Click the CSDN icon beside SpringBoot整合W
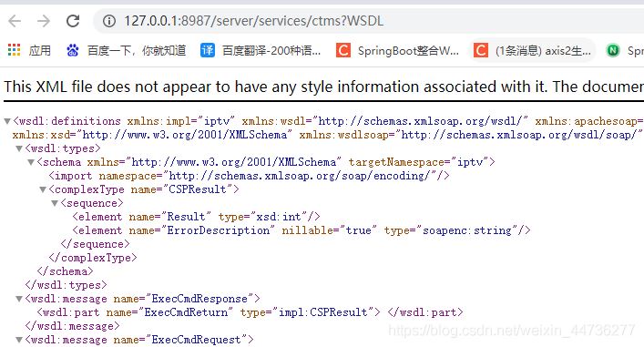Viewport: 644px width, 347px height. pyautogui.click(x=342, y=50)
